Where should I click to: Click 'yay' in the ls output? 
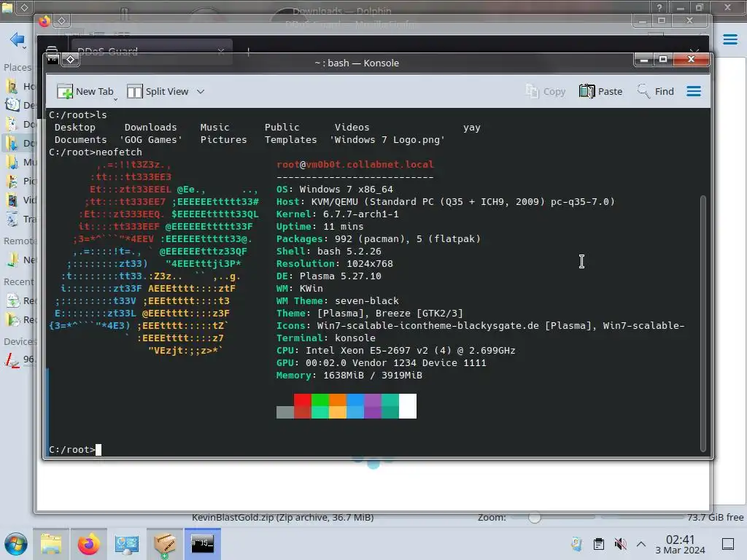(472, 127)
